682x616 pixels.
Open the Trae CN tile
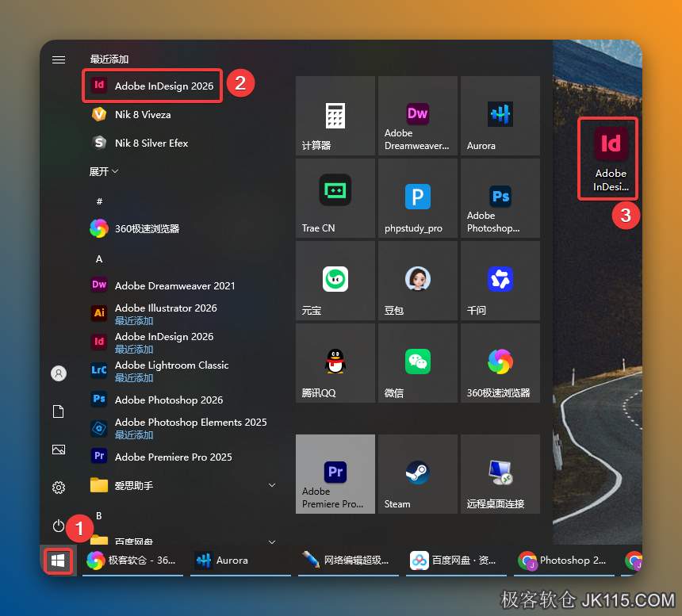[x=335, y=197]
